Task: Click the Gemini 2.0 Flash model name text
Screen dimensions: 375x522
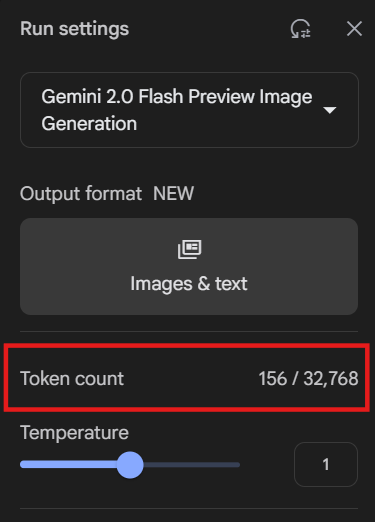Action: point(112,97)
